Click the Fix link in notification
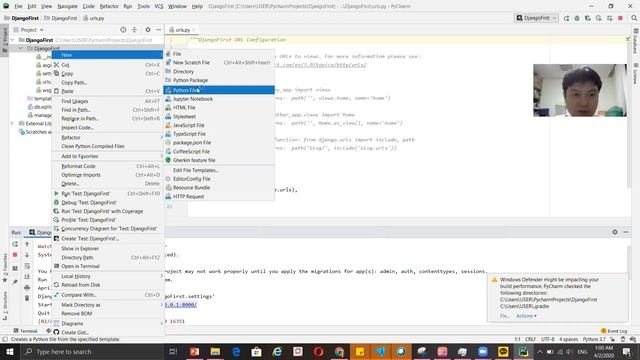 click(504, 316)
